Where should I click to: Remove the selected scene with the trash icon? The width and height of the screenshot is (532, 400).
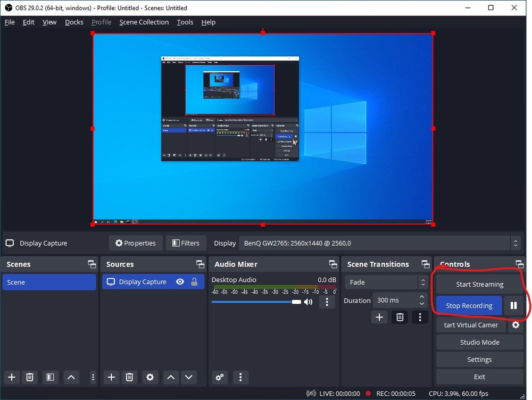tap(30, 377)
